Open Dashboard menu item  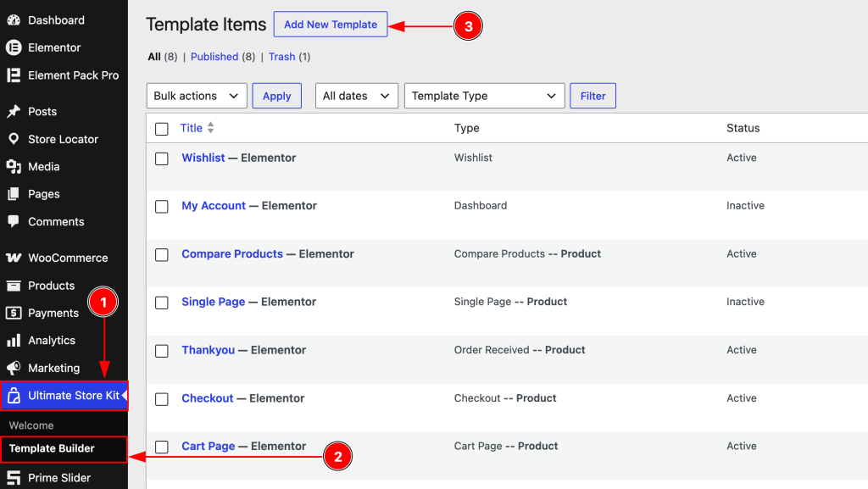[x=64, y=19]
